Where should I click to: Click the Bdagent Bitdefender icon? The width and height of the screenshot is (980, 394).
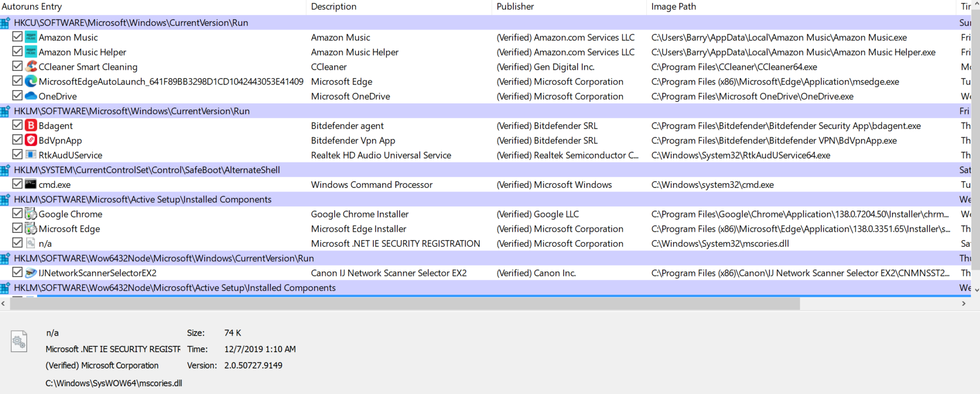tap(31, 125)
